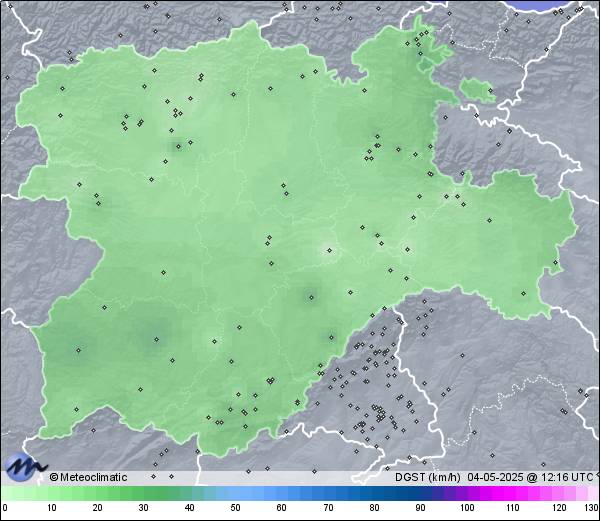
Task: Click the 120 legend value
Action: tap(559, 508)
